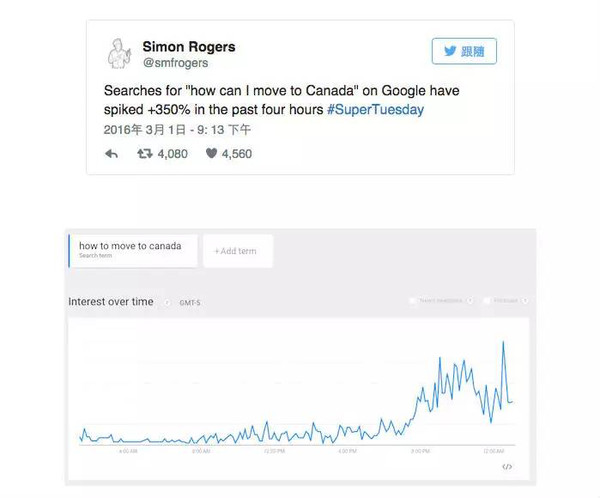Click the help icon beside Forecast

pyautogui.click(x=525, y=300)
